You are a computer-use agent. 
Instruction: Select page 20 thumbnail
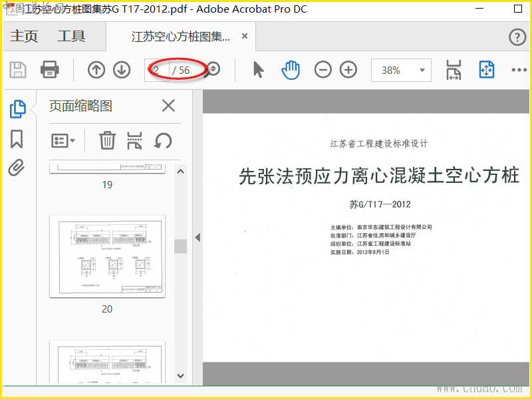(x=107, y=256)
